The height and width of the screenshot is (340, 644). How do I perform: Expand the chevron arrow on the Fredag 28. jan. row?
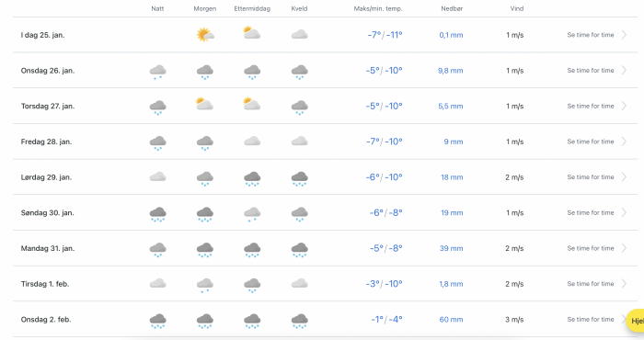[x=624, y=142]
